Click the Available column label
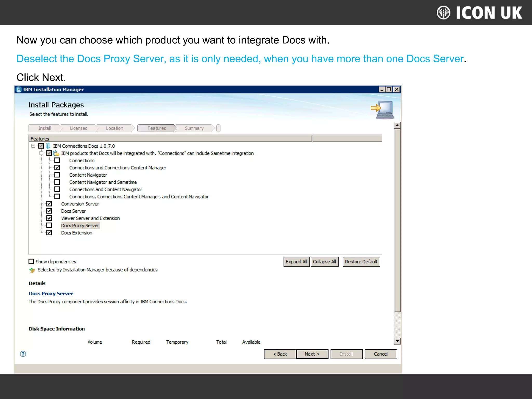This screenshot has width=532, height=399. [x=251, y=342]
